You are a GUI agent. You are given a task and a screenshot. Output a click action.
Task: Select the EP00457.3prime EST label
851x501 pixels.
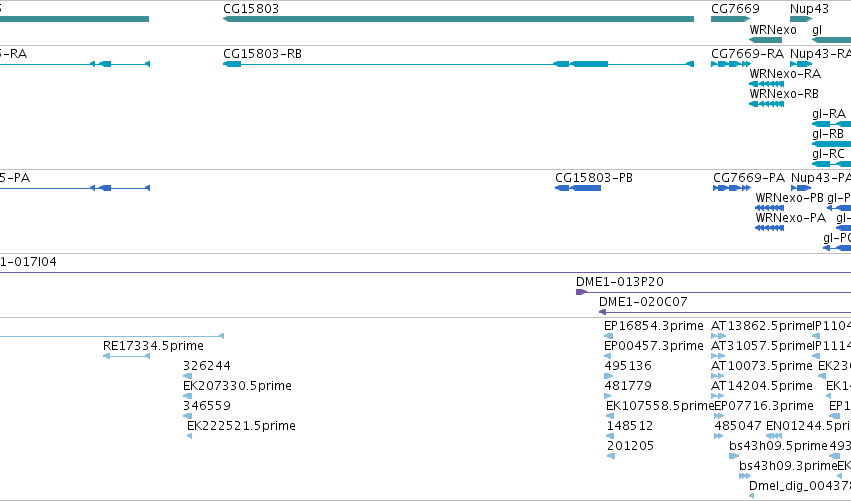pyautogui.click(x=653, y=346)
